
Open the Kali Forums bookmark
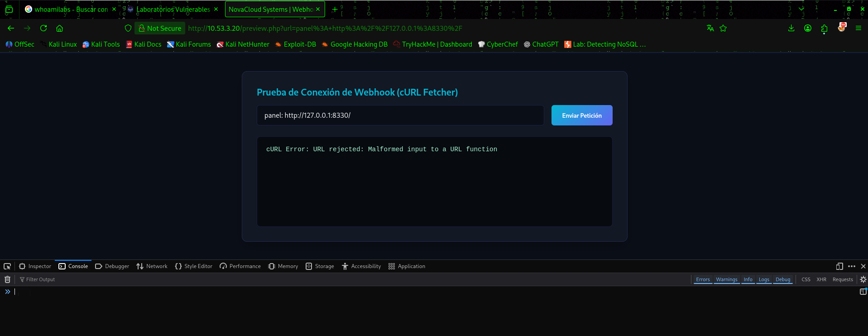pyautogui.click(x=189, y=44)
